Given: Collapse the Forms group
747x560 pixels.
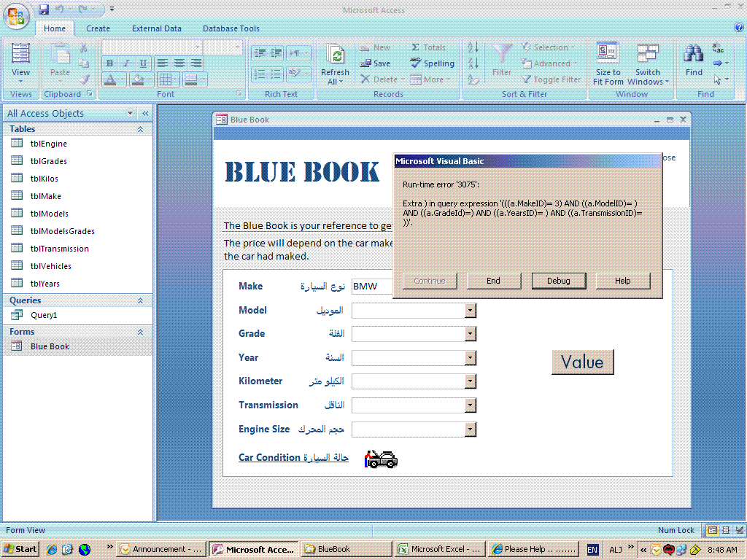Looking at the screenshot, I should point(141,332).
